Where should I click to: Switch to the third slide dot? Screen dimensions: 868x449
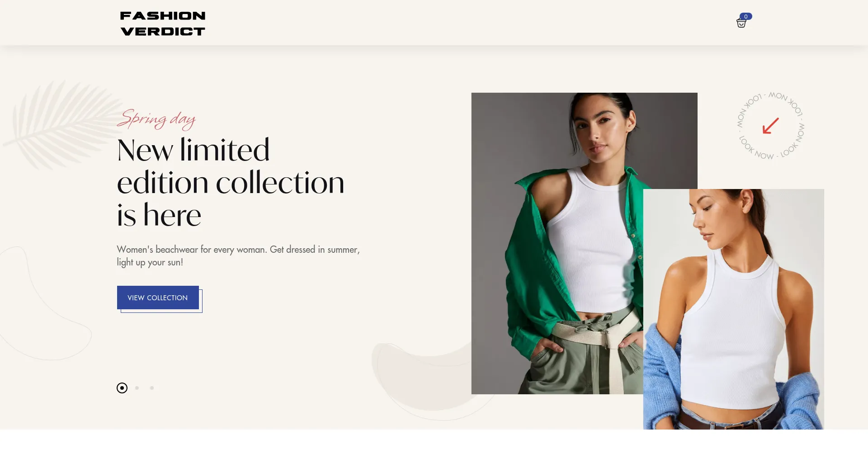pyautogui.click(x=152, y=388)
